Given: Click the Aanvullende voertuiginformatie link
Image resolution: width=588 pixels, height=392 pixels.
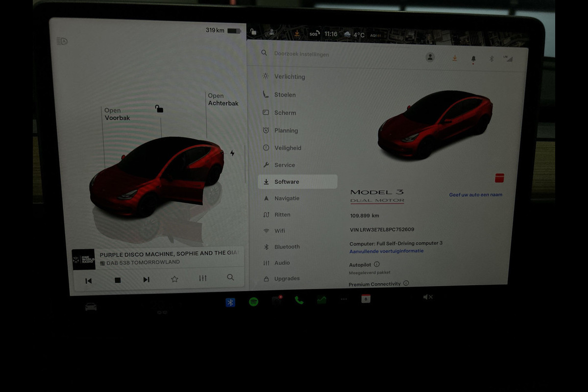Looking at the screenshot, I should coord(386,251).
